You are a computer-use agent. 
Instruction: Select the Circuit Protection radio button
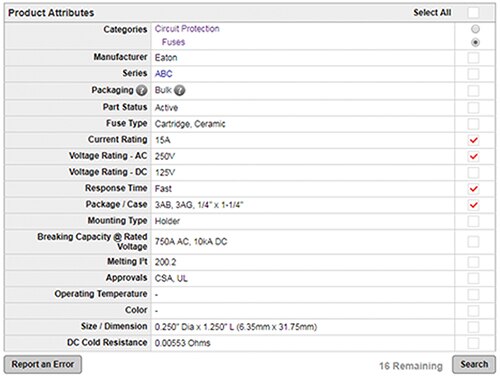475,29
